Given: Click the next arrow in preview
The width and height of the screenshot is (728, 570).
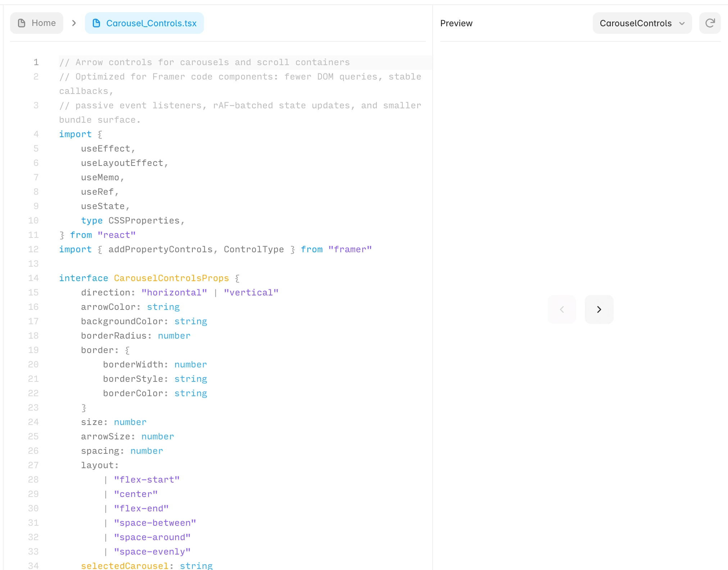Looking at the screenshot, I should click(x=599, y=309).
